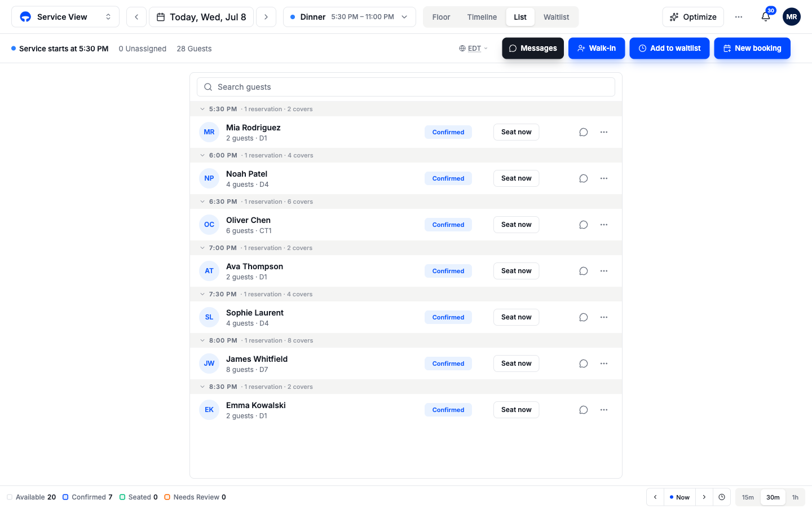Open Sophie Laurent reservation name
Screen dimensions: 812x508
(x=255, y=313)
